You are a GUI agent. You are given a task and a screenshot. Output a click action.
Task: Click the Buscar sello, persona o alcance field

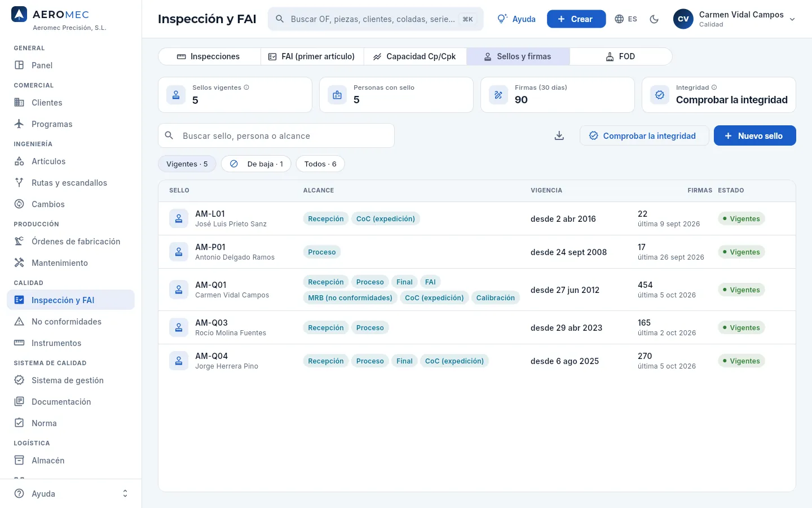[x=276, y=135]
